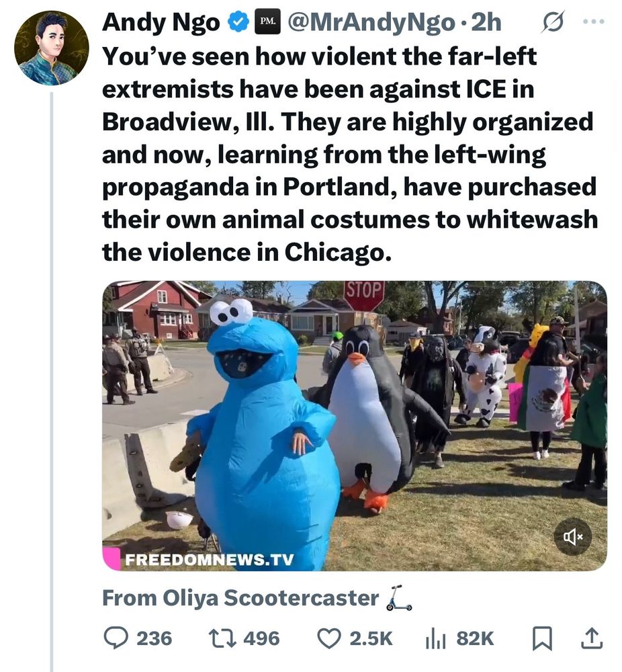Viewport: 622px width, 672px height.
Task: Bookmark this post
Action: (x=542, y=638)
